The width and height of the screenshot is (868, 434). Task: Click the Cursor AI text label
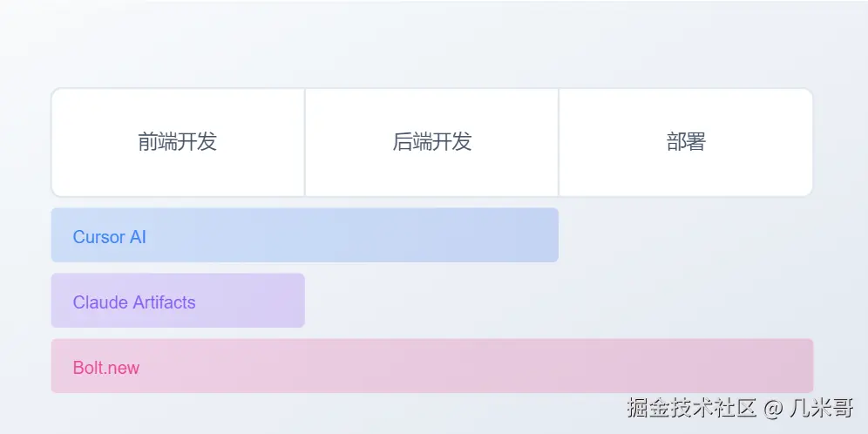(x=109, y=236)
